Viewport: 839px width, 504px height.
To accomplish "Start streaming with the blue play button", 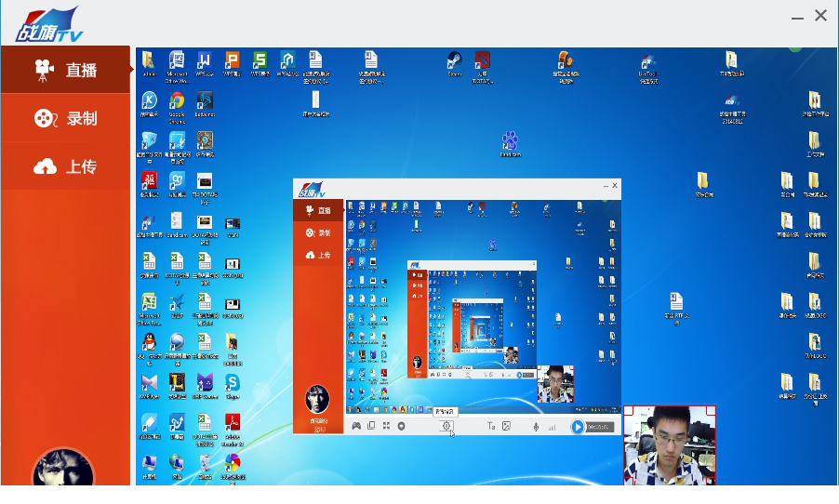I will coord(577,427).
